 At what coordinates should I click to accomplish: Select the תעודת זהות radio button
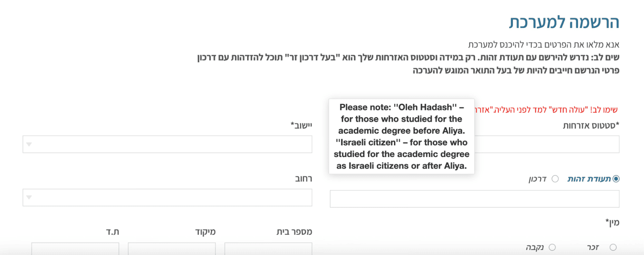616,179
